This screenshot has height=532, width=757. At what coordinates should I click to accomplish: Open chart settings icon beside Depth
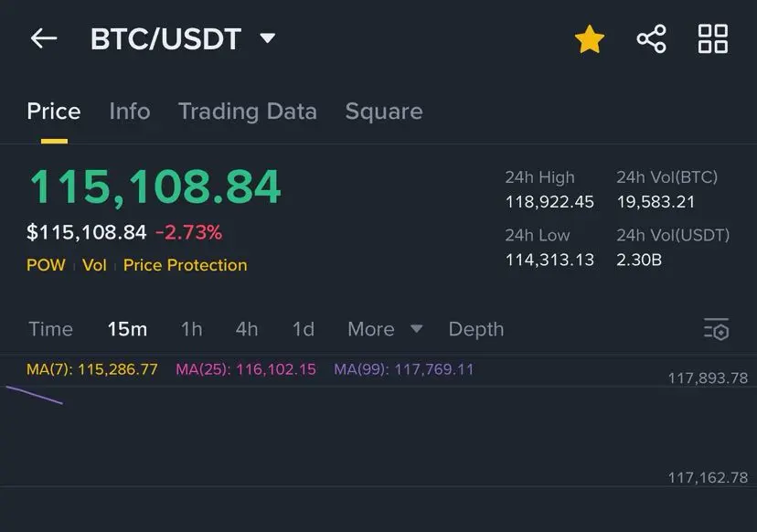717,329
